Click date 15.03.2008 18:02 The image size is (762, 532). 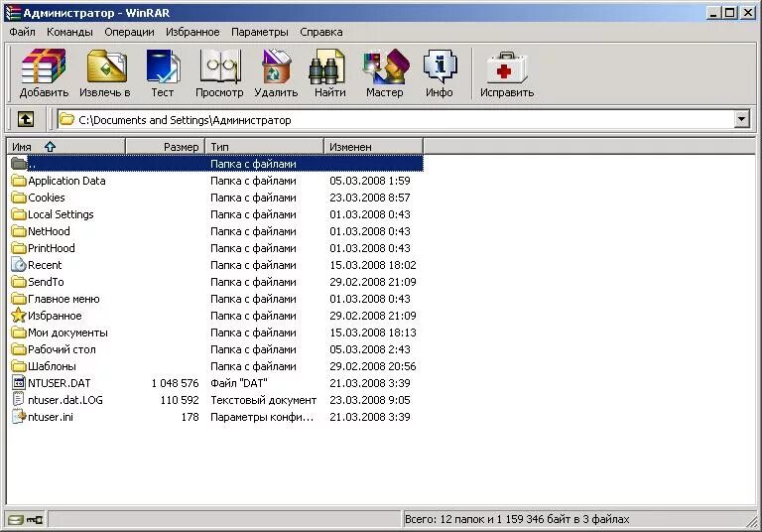pyautogui.click(x=373, y=265)
